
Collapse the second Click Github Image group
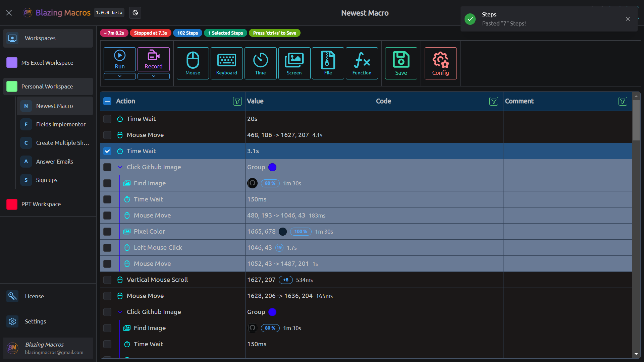pyautogui.click(x=120, y=312)
